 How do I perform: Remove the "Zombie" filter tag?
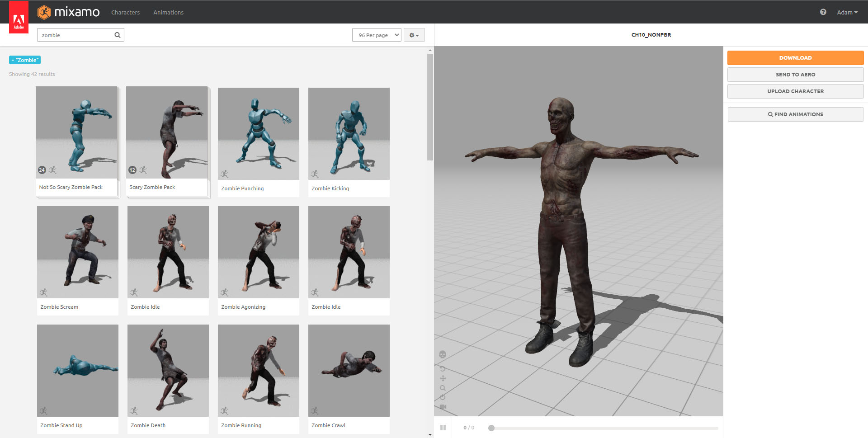14,60
